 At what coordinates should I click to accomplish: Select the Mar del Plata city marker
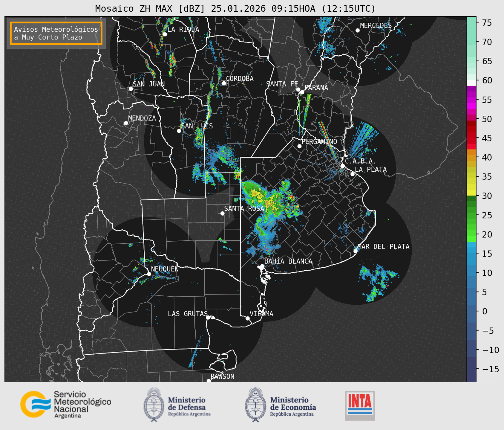356,251
